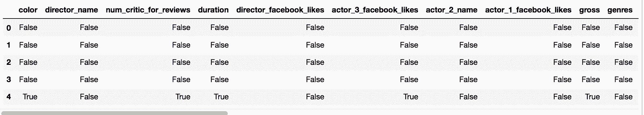Select the director_name column header
The width and height of the screenshot is (644, 115).
[x=72, y=10]
